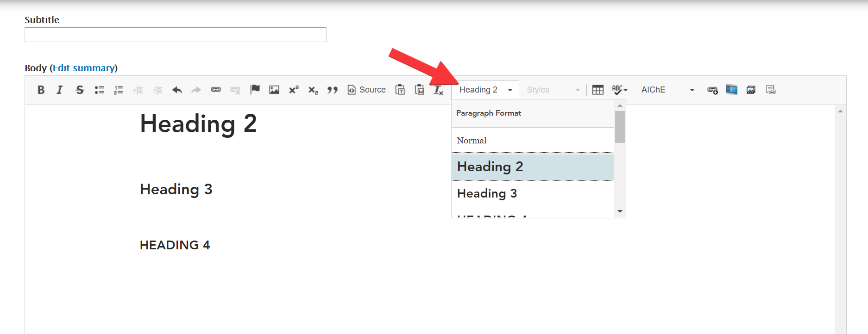Open the spell check dropdown

click(x=619, y=90)
